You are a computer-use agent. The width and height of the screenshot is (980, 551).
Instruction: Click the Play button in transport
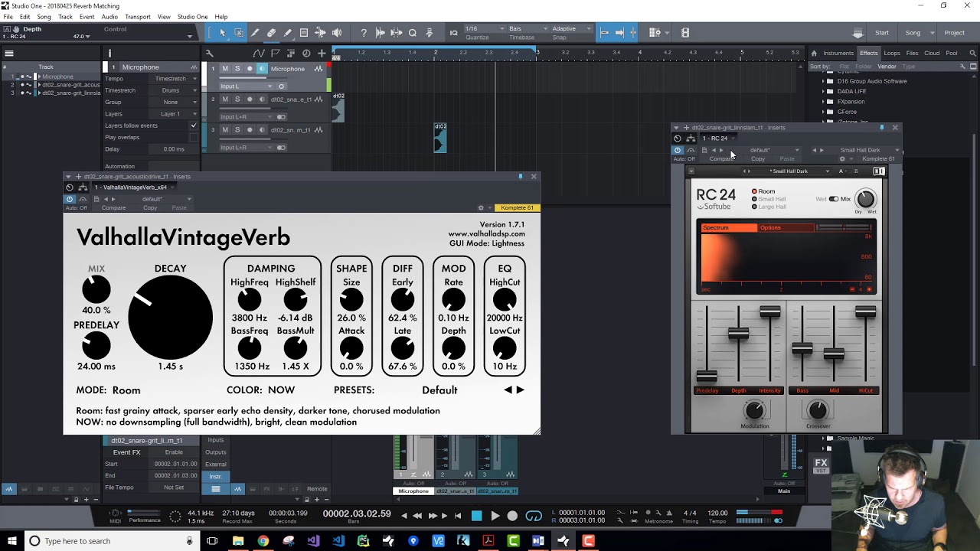click(495, 516)
